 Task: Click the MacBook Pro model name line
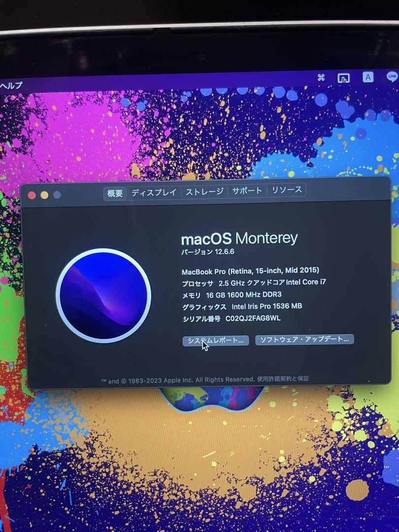pyautogui.click(x=250, y=271)
